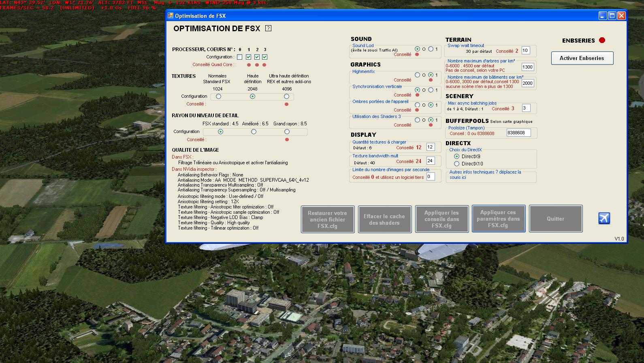Click Activer Enbseries button
The width and height of the screenshot is (644, 363).
click(x=582, y=58)
